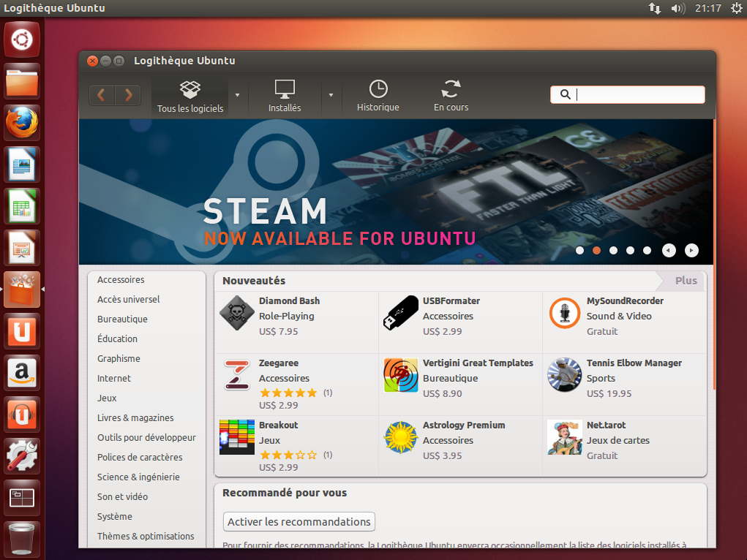Select the Bureautique category
This screenshot has height=560, width=747.
pyautogui.click(x=122, y=319)
